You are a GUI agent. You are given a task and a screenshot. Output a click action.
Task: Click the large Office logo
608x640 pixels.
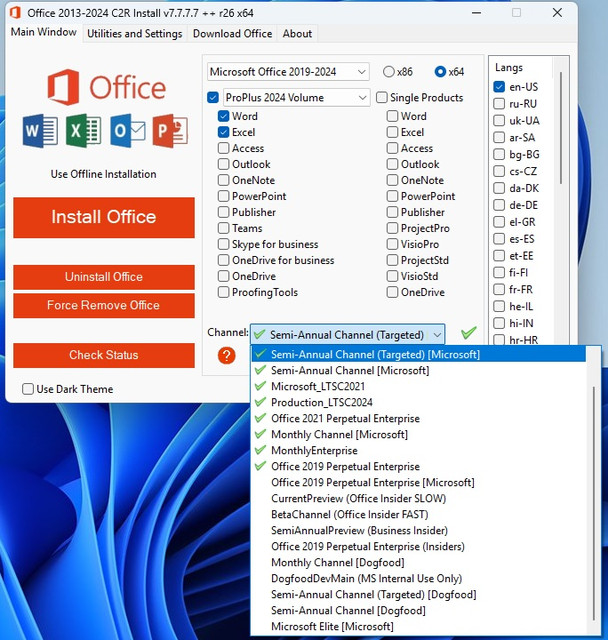(107, 87)
